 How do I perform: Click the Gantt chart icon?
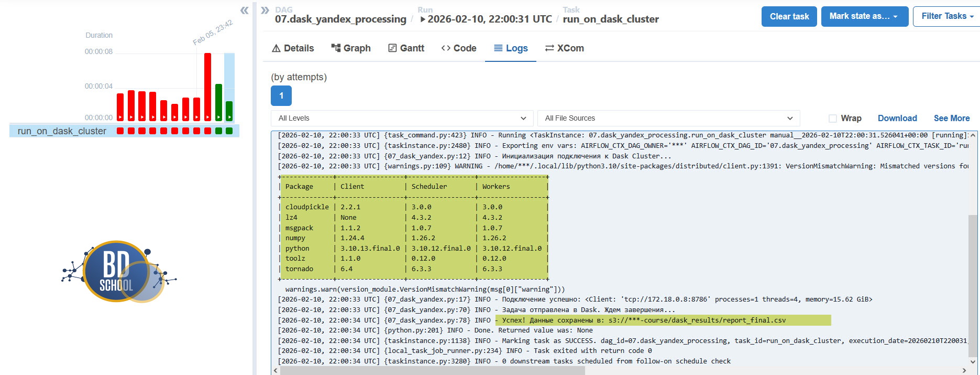click(x=392, y=48)
